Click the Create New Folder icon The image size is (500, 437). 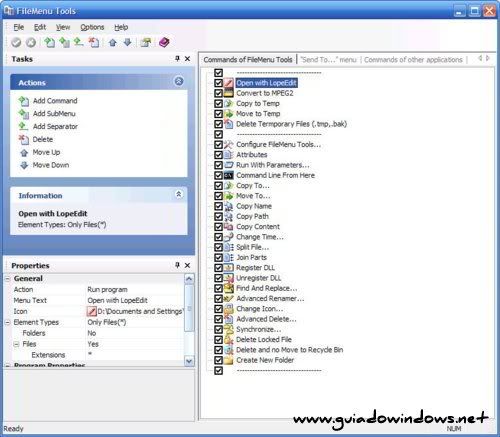pos(229,360)
